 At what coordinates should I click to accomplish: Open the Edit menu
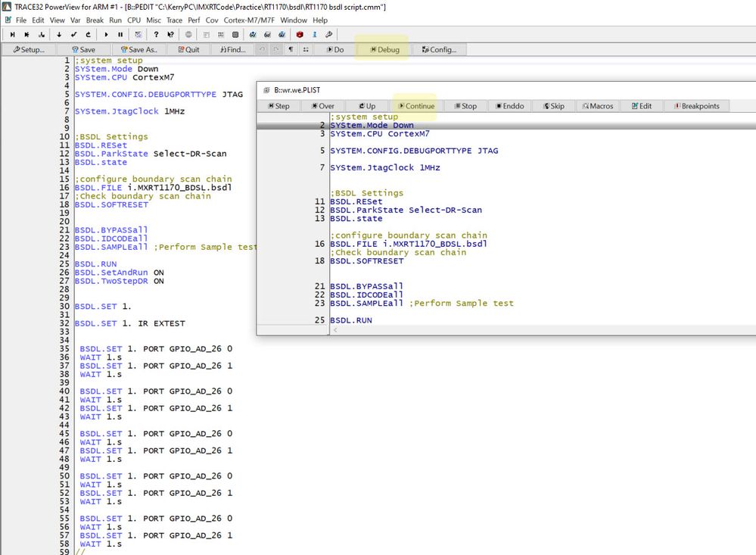pos(38,20)
